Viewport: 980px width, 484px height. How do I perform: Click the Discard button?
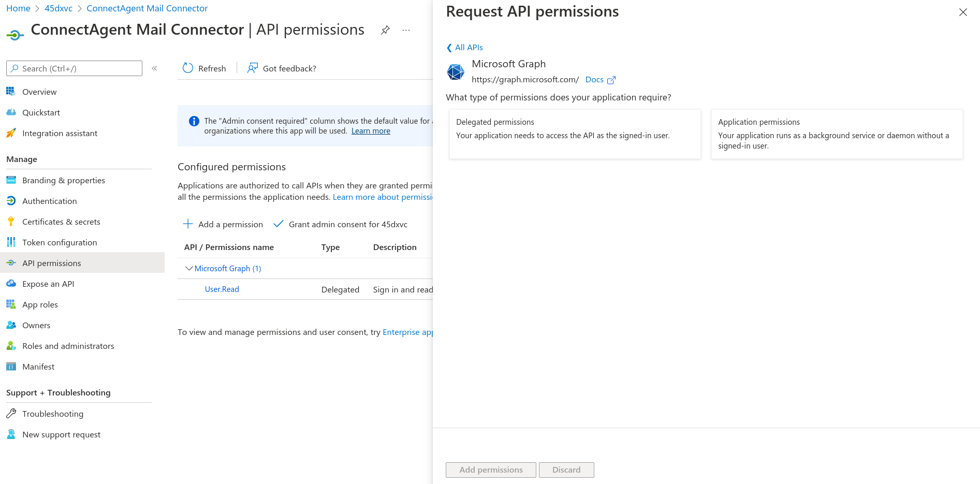[566, 470]
